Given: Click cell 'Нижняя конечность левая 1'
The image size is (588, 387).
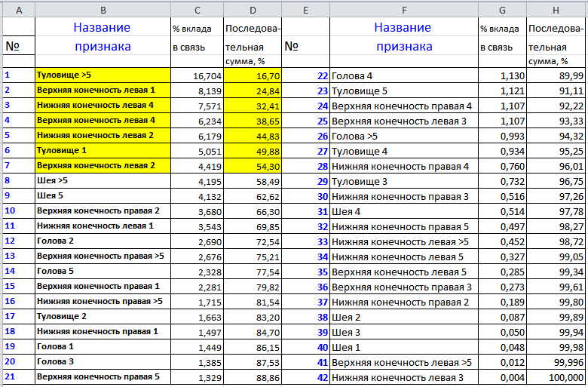Looking at the screenshot, I should tap(103, 226).
